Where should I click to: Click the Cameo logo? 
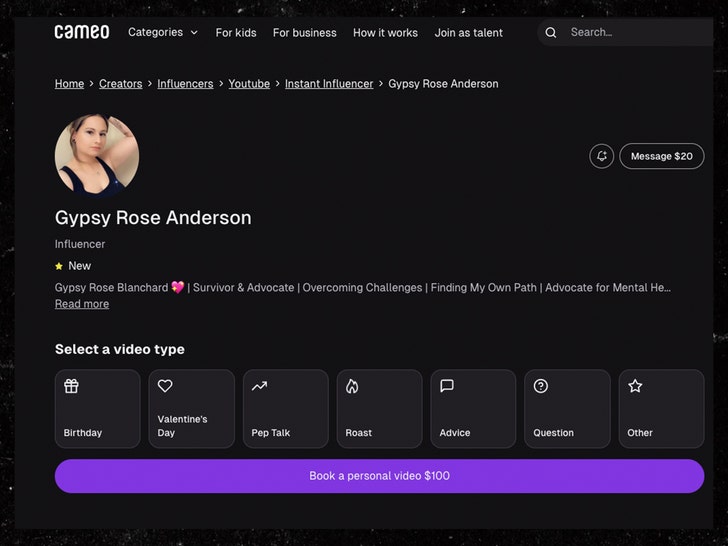coord(82,32)
